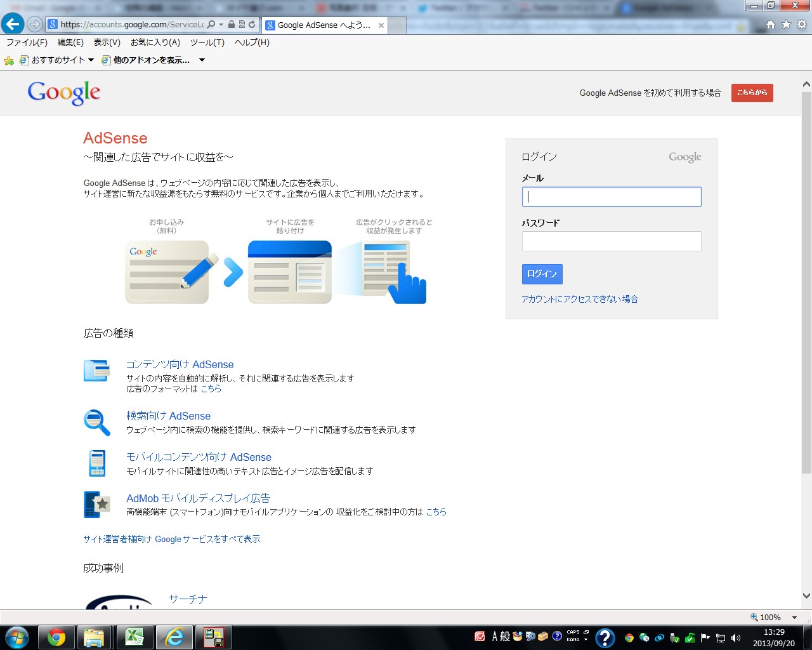Click the URL address bar text
The width and height of the screenshot is (812, 650).
[132, 25]
